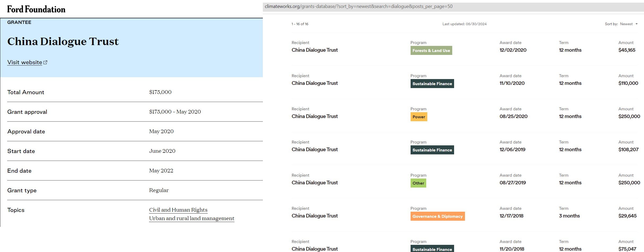Click the Sustainable Finance tag dated 12/06/2019
This screenshot has width=644, height=252.
point(432,150)
